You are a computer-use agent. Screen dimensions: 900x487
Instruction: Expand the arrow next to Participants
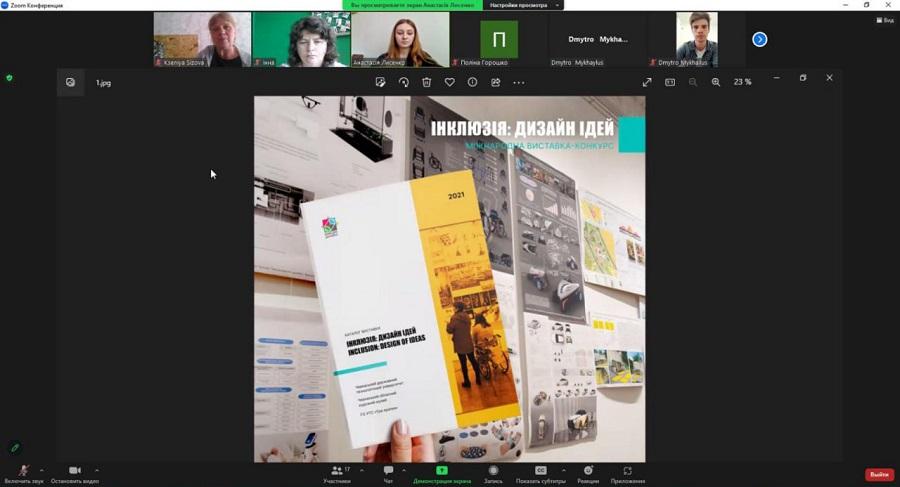[x=362, y=470]
